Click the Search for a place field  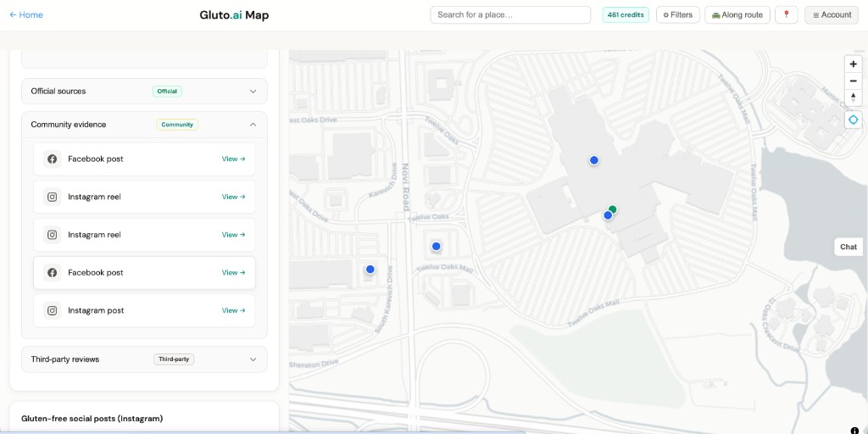point(510,15)
